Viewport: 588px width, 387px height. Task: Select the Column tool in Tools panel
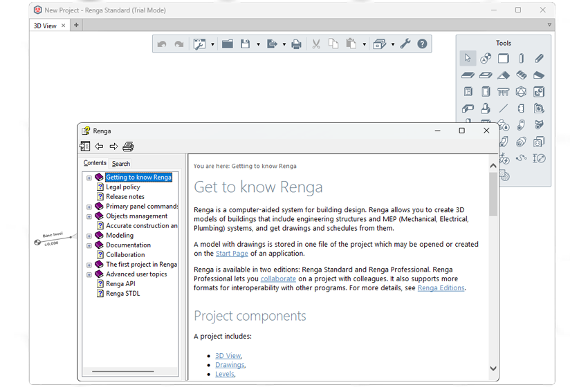(522, 59)
